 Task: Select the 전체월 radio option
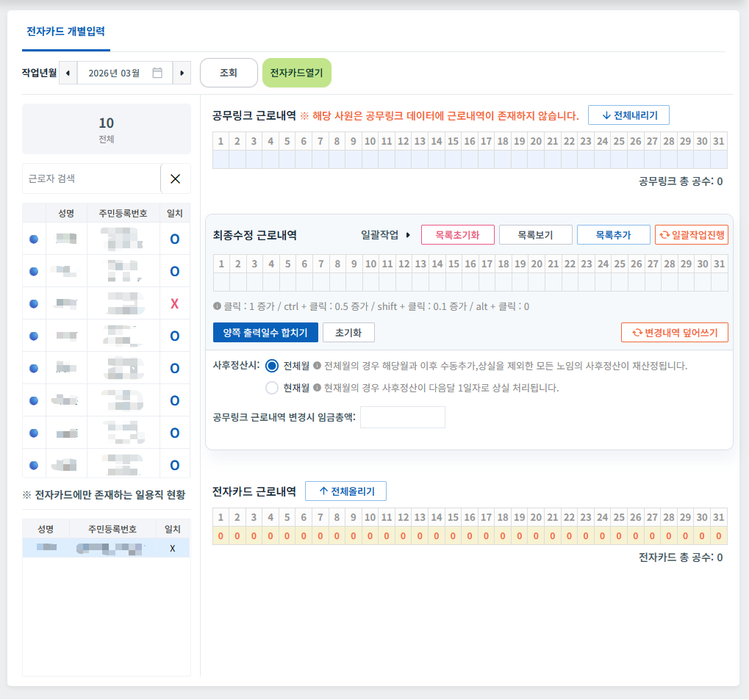[272, 367]
